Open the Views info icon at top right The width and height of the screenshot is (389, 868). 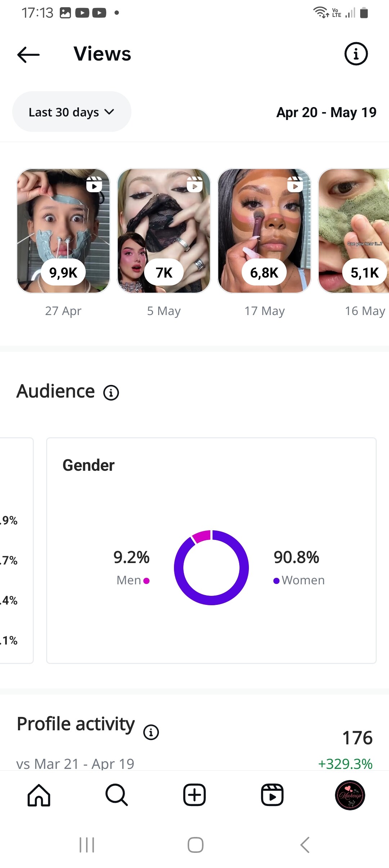click(x=356, y=54)
